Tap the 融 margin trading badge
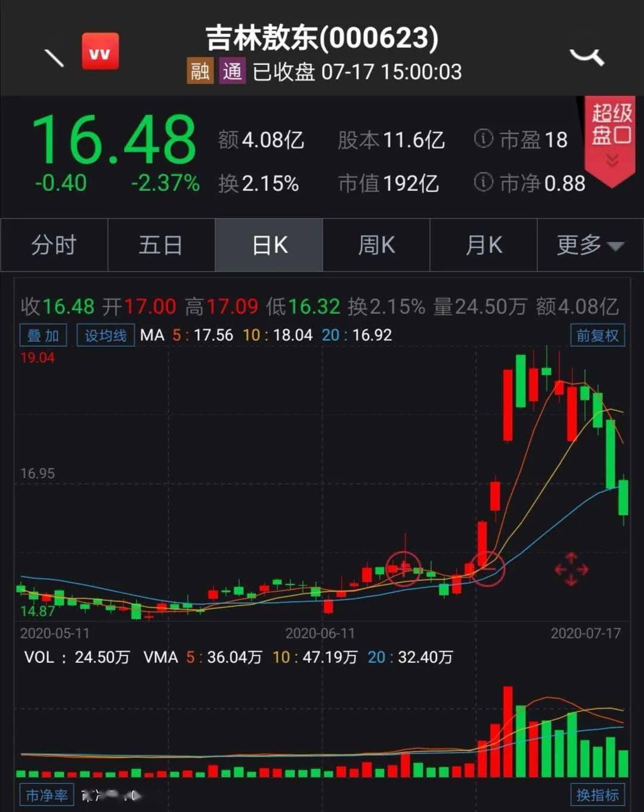Image resolution: width=644 pixels, height=812 pixels. coord(199,71)
